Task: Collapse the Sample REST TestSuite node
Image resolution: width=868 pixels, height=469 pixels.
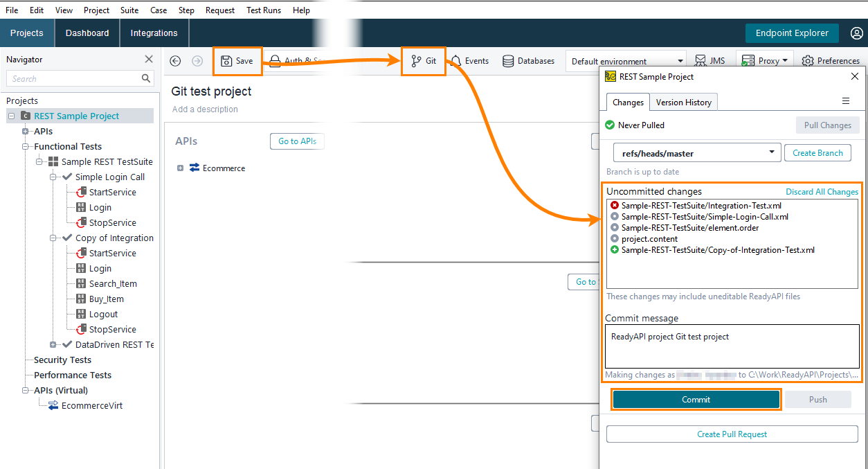Action: (x=39, y=161)
